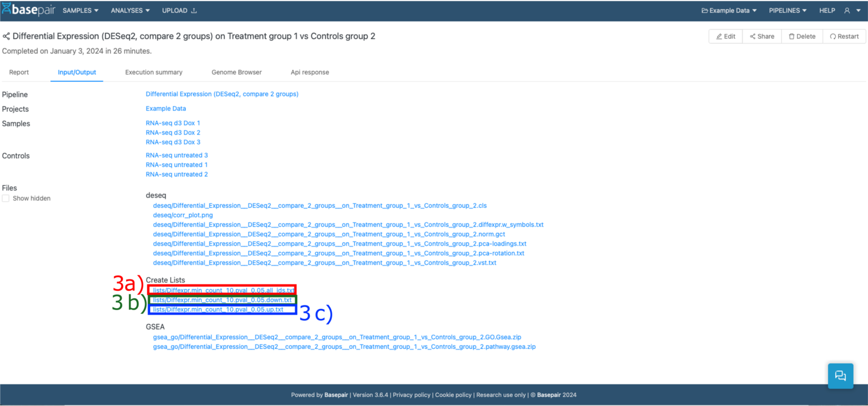Open the deseq/corr_plot.png file link

[183, 215]
